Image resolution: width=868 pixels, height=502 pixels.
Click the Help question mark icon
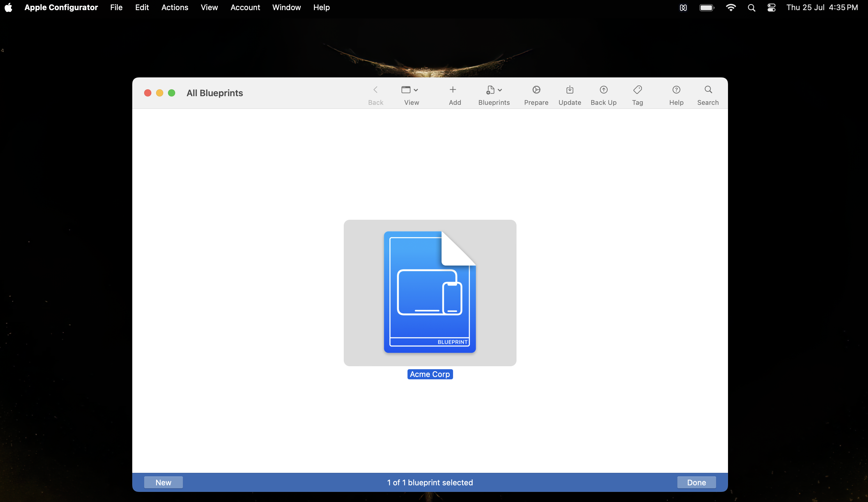click(x=676, y=90)
